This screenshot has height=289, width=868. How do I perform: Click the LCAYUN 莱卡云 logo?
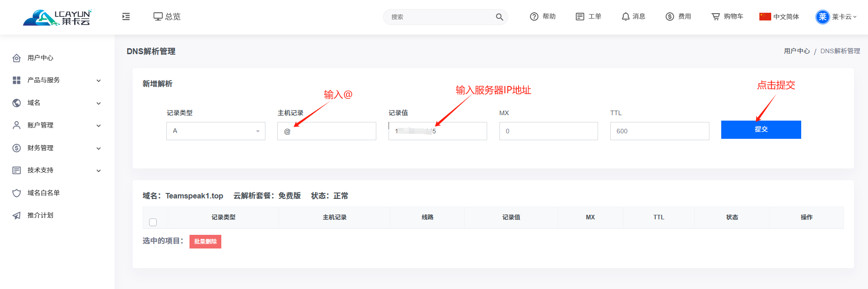tap(57, 17)
